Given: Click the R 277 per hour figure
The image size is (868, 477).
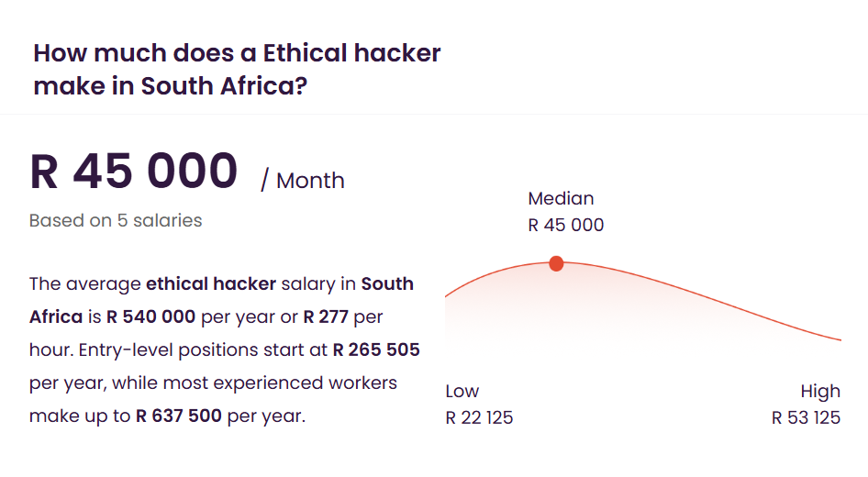Looking at the screenshot, I should click(326, 316).
